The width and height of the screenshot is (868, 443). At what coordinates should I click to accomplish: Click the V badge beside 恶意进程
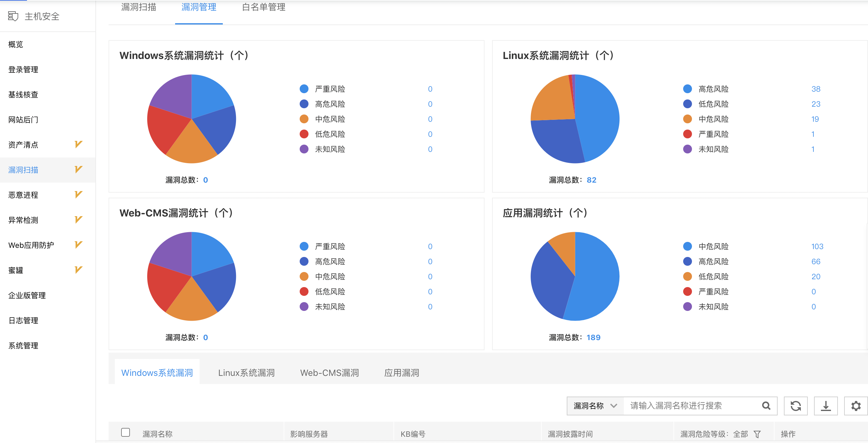[78, 195]
